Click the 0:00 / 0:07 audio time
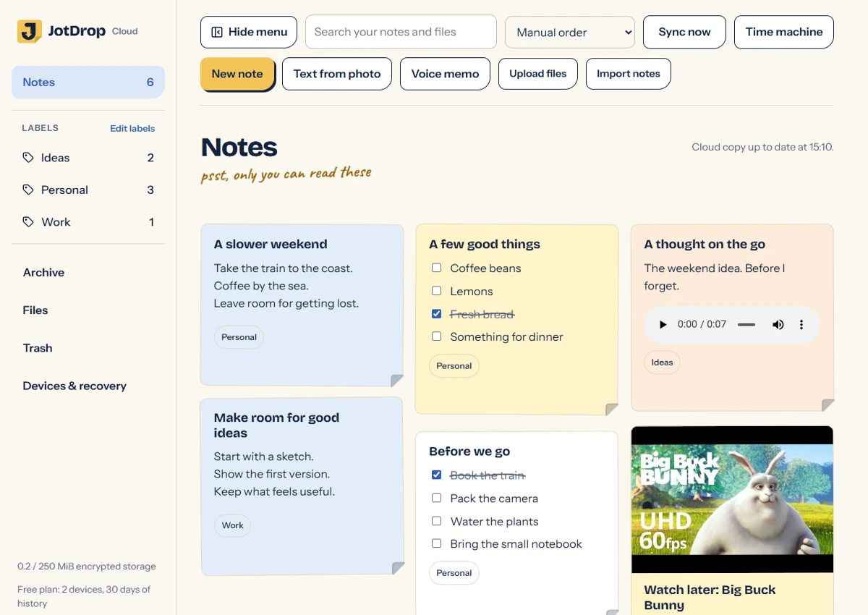Viewport: 868px width, 615px height. click(702, 324)
